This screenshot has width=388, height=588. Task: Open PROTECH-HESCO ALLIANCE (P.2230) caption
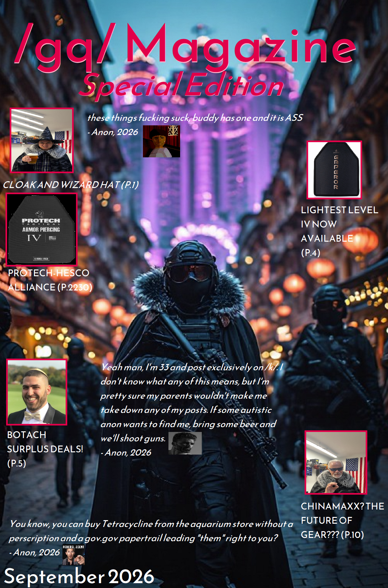pos(50,280)
